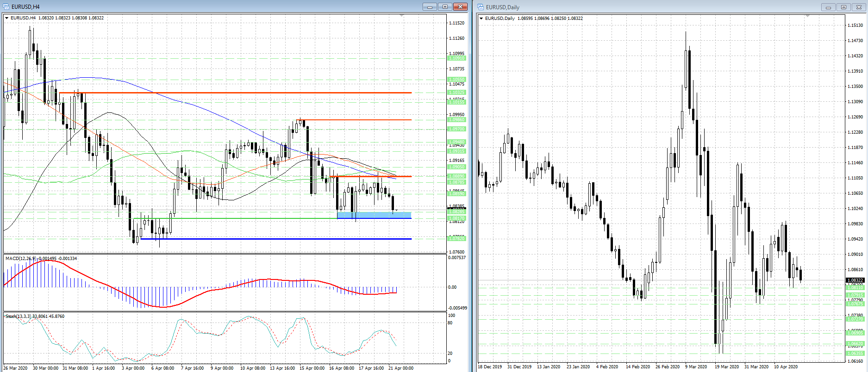Restore the EURUSD,H4 chart window size

pyautogui.click(x=445, y=6)
